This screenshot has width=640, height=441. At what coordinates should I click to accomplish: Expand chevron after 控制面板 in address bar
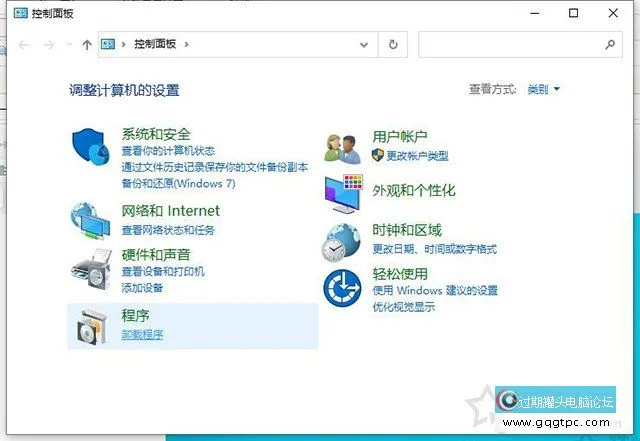pyautogui.click(x=186, y=44)
